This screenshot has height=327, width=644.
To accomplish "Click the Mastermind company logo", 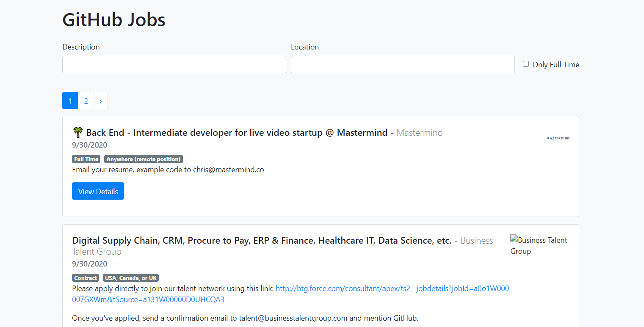I will tap(558, 138).
